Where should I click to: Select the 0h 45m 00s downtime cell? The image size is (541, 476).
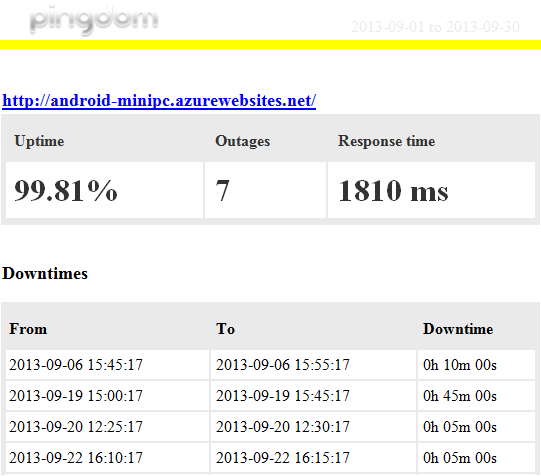pos(476,396)
